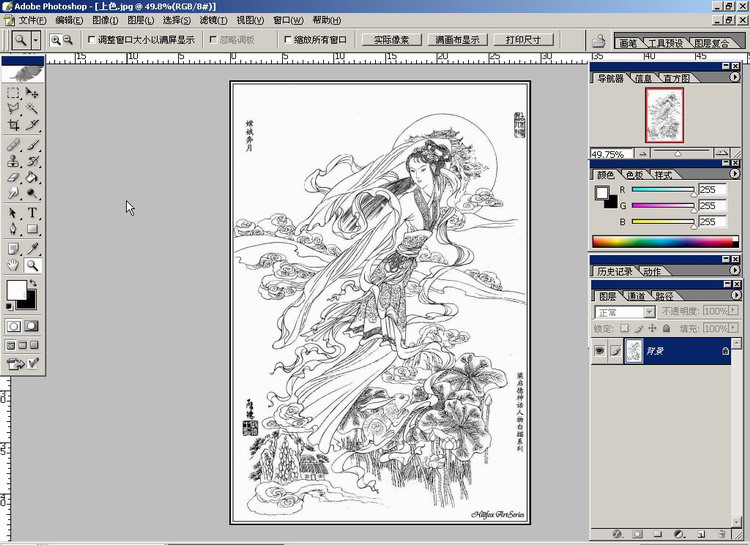Open the Layers panel flyout menu

[735, 295]
